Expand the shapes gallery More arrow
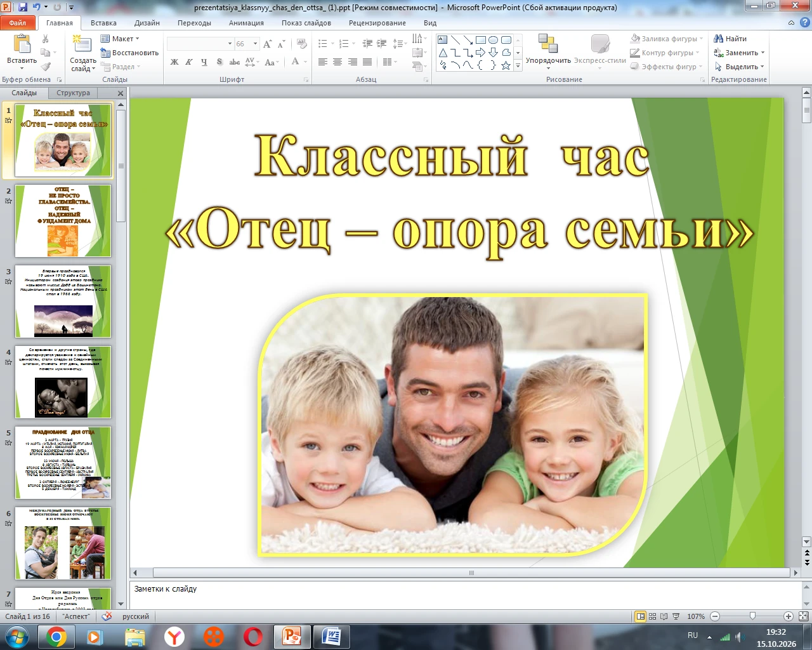 518,65
